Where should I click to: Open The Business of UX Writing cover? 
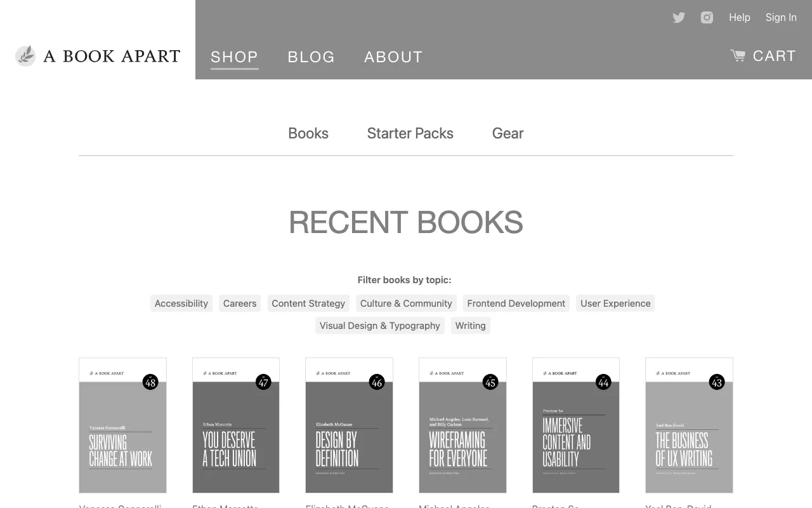689,425
